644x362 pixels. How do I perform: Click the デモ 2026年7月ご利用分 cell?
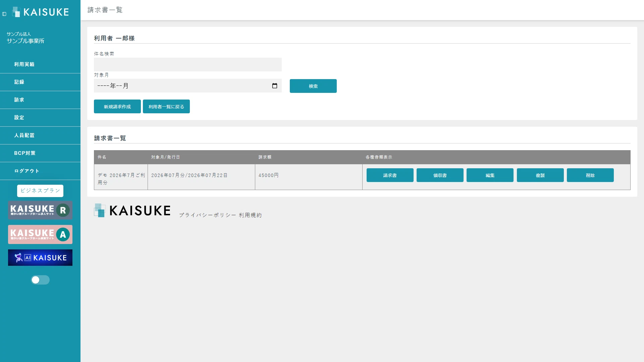[x=121, y=177]
